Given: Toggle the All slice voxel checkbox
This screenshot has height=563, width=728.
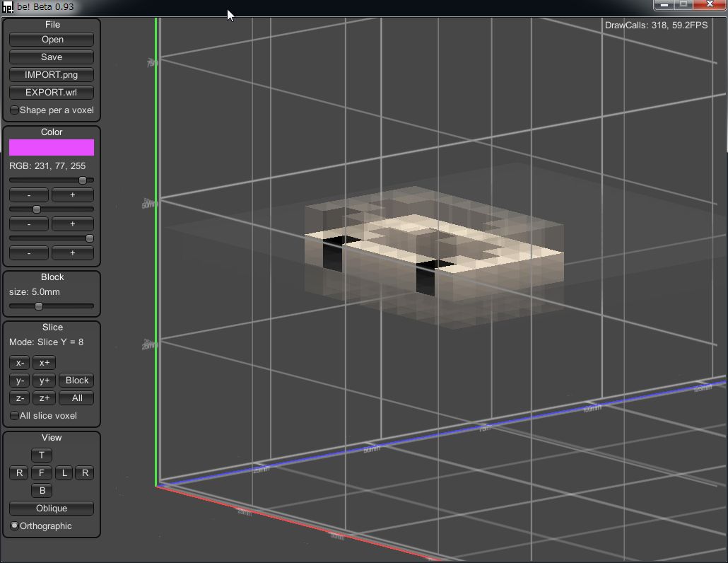Looking at the screenshot, I should [x=15, y=416].
